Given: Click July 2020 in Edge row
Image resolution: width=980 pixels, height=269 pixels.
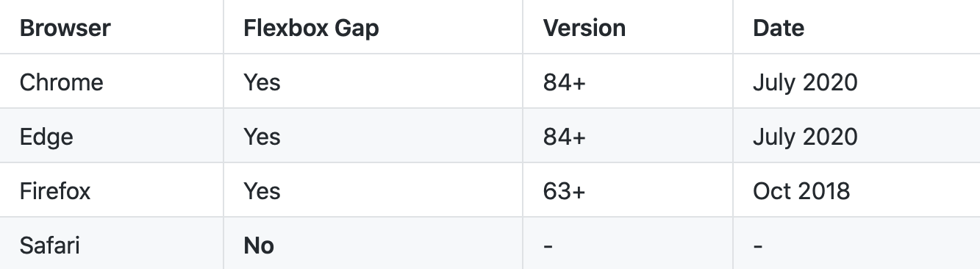Looking at the screenshot, I should coord(805,137).
